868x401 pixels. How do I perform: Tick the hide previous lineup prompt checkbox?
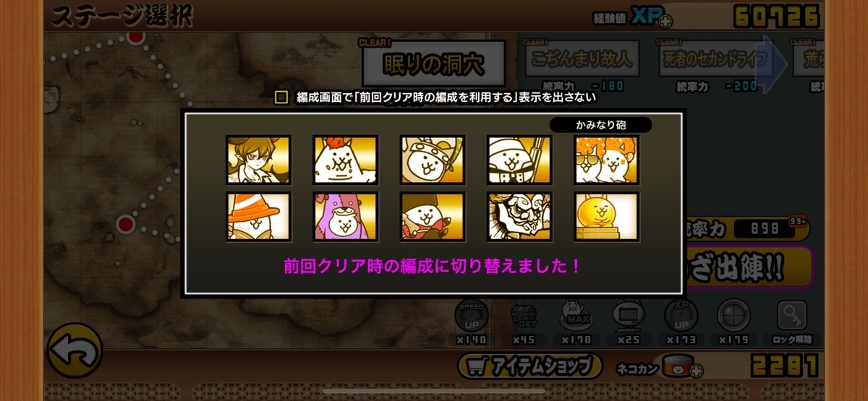[x=281, y=98]
